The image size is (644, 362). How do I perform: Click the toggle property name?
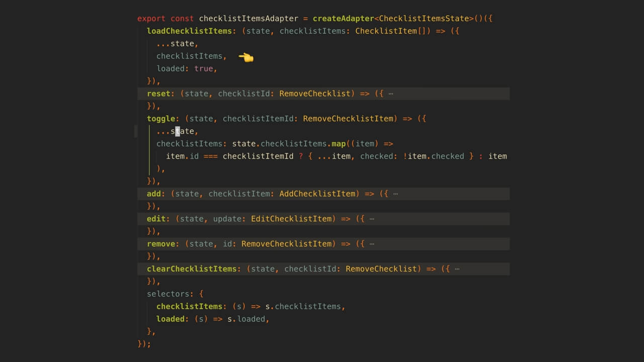[161, 119]
